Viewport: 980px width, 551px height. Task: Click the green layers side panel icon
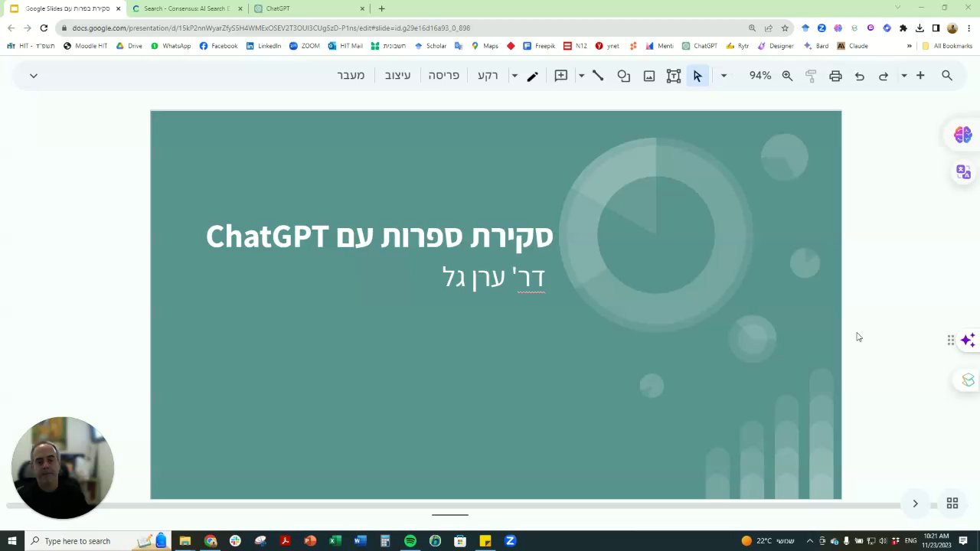[x=968, y=380]
